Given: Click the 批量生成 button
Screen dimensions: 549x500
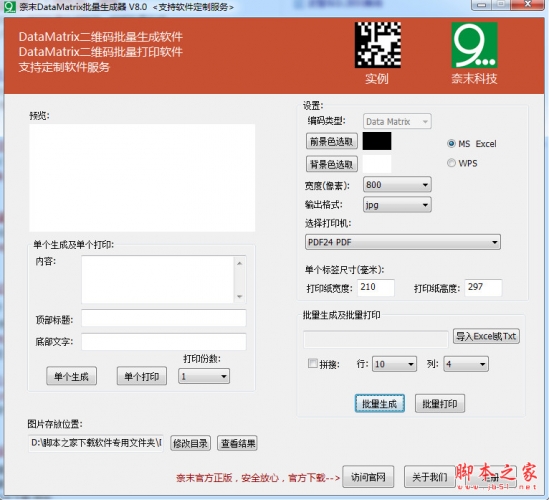Looking at the screenshot, I should pyautogui.click(x=380, y=404).
